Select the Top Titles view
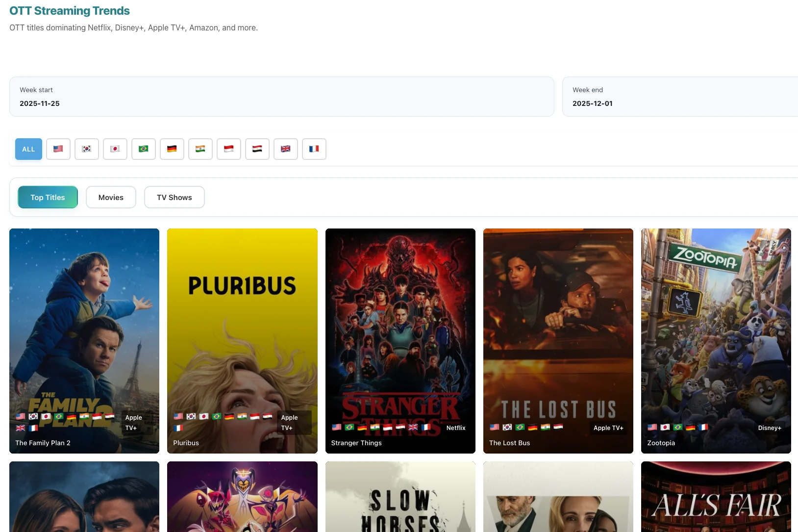The height and width of the screenshot is (532, 798). tap(48, 197)
